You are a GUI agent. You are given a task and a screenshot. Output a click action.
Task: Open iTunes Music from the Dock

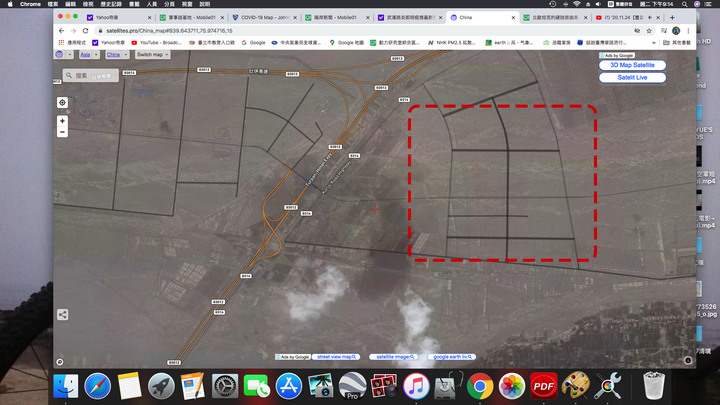click(x=416, y=386)
